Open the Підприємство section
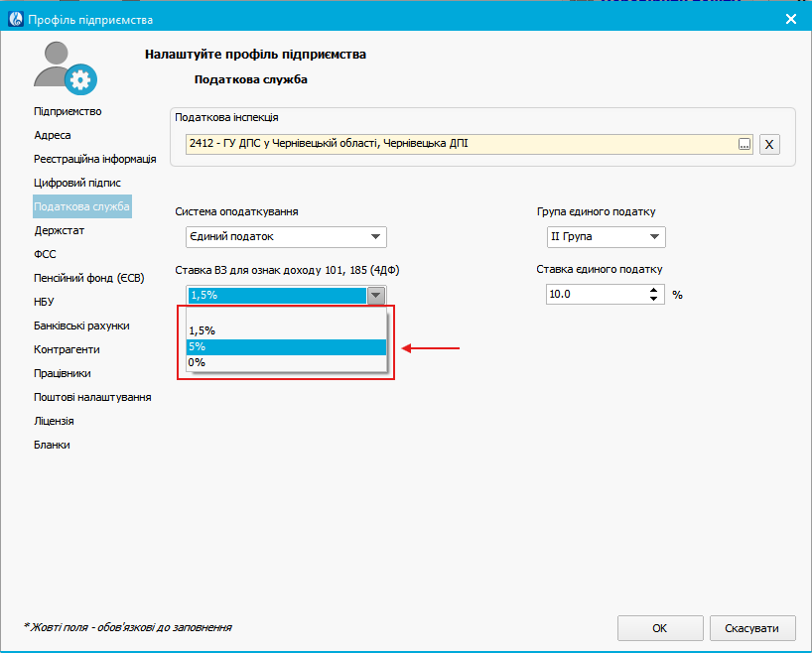 [68, 111]
